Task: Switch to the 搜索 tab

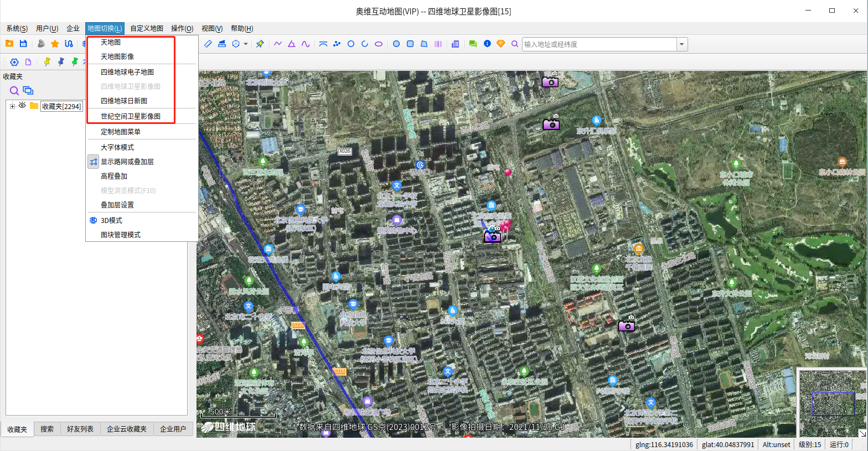Action: [x=47, y=429]
